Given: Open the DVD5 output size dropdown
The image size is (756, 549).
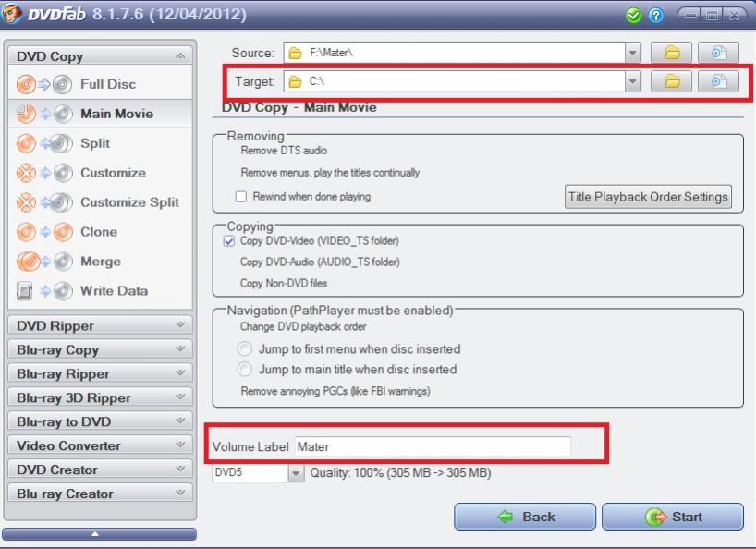Looking at the screenshot, I should [296, 473].
